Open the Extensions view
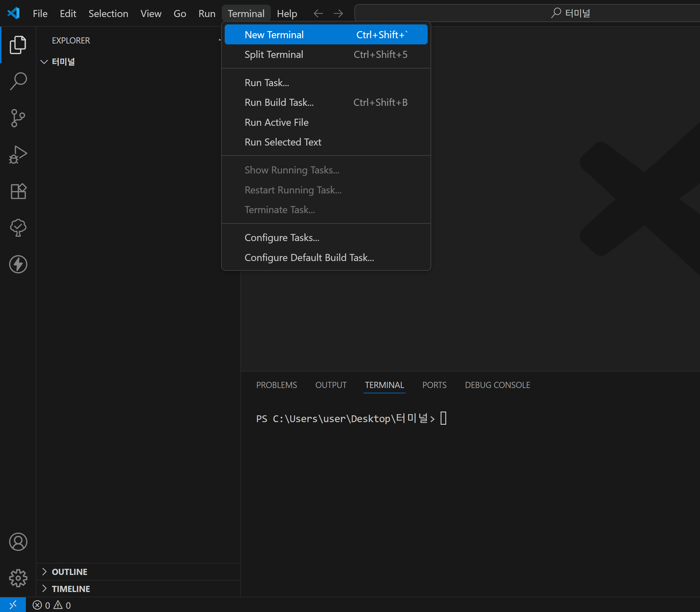The height and width of the screenshot is (612, 700). tap(18, 191)
